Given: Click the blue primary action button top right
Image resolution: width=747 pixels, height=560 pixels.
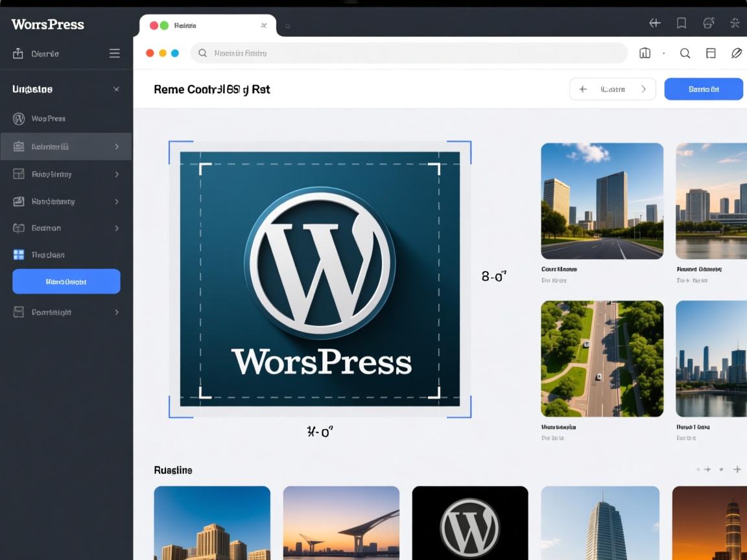Looking at the screenshot, I should coord(704,89).
